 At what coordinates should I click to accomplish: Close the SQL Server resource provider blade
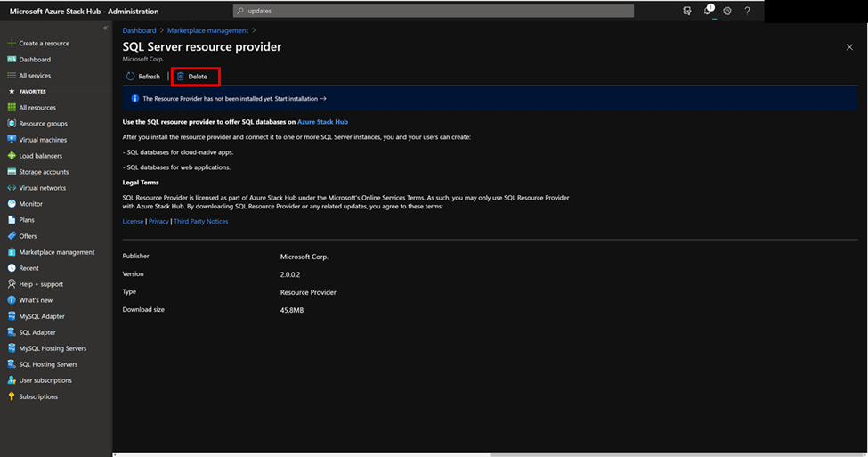click(849, 47)
